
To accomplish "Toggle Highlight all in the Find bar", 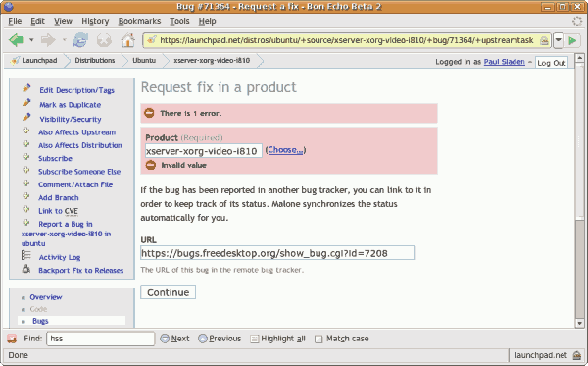I will coord(278,339).
